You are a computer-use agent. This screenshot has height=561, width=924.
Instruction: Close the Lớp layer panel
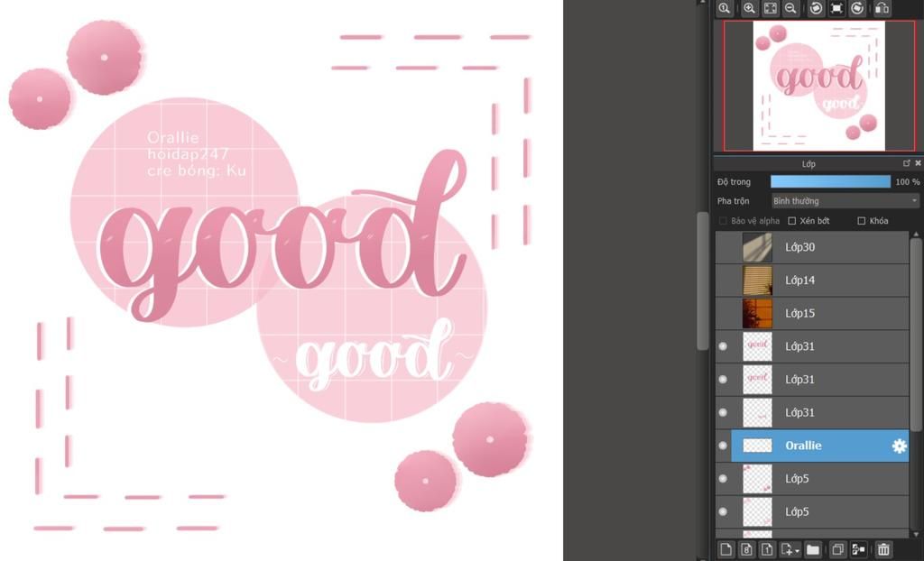tap(918, 163)
